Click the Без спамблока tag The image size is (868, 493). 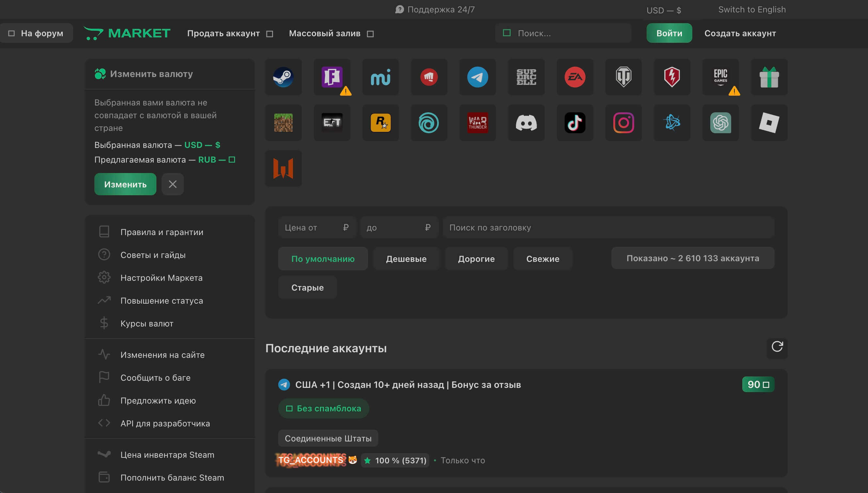pos(323,408)
